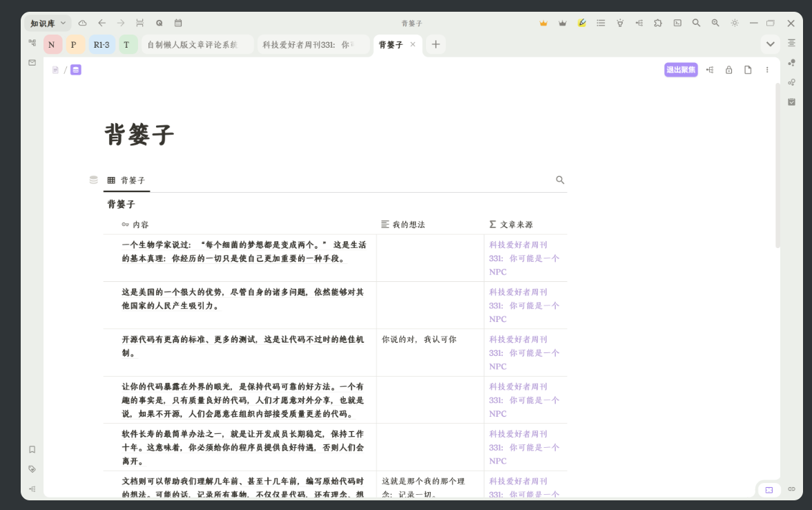Open global search magnifier in title bar
The width and height of the screenshot is (812, 510).
pos(696,23)
